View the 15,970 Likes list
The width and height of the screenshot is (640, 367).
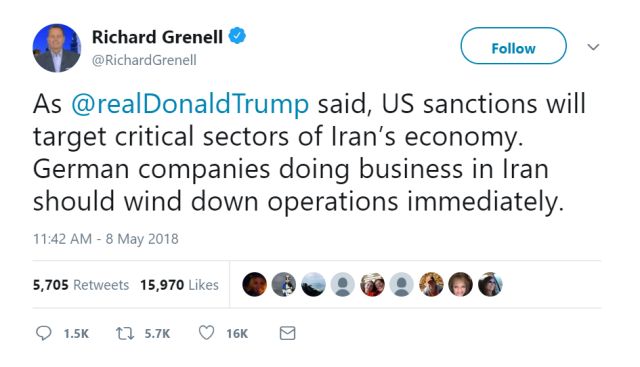pos(179,285)
